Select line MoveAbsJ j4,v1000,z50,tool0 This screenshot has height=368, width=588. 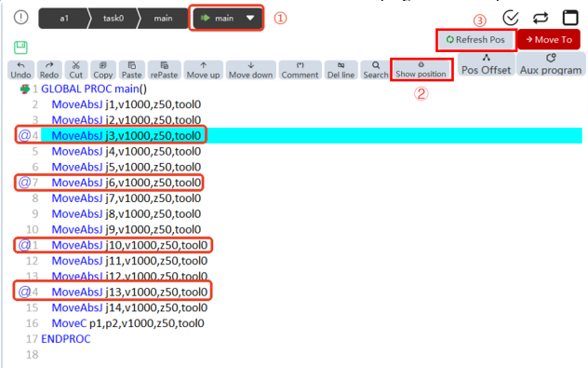(127, 151)
